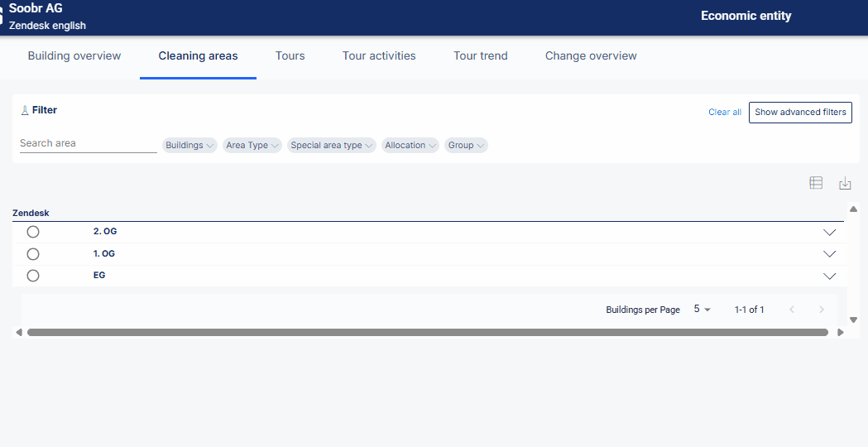
Task: Open Buildings per Page dropdown
Action: point(702,309)
